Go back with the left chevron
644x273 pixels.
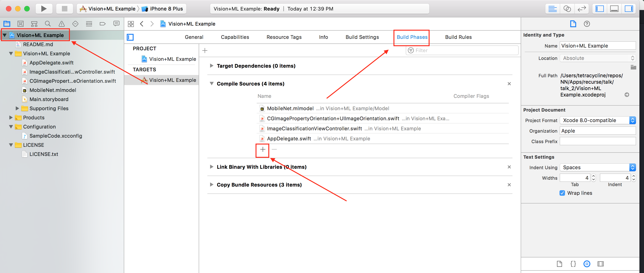click(x=142, y=24)
